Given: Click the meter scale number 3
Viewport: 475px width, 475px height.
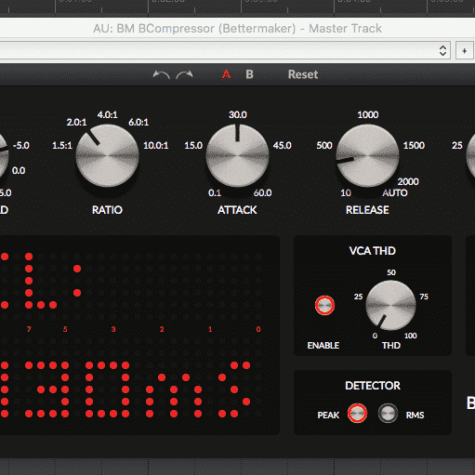Looking at the screenshot, I should [113, 330].
